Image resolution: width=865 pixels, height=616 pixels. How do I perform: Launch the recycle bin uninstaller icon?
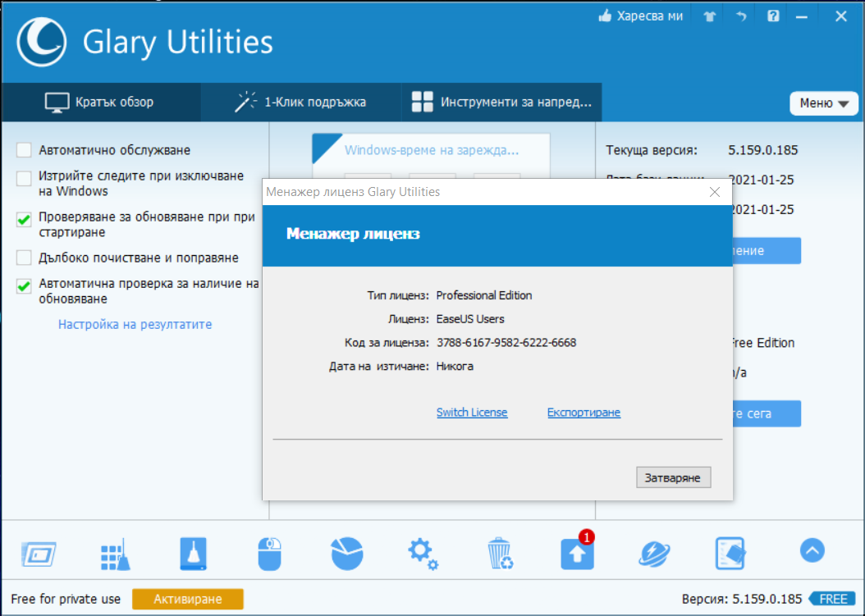(x=501, y=554)
